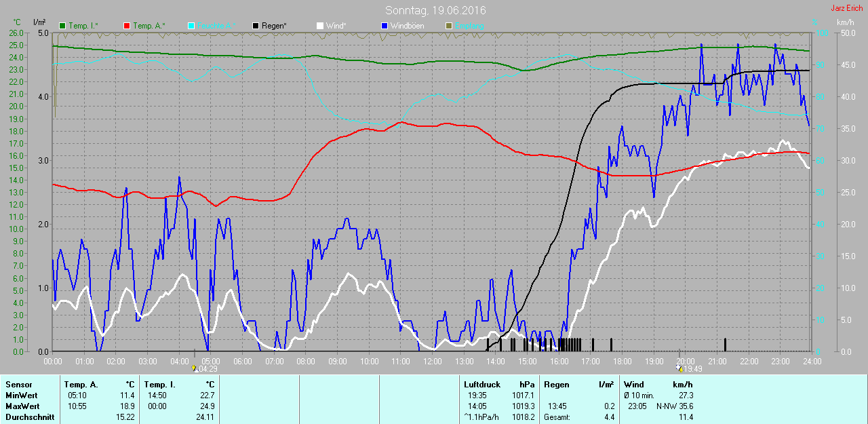The image size is (868, 424).
Task: Select the Temp. A.* legend label
Action: (x=149, y=26)
